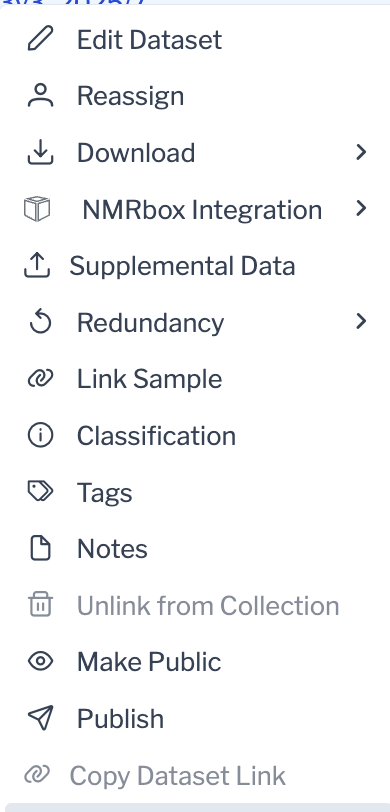Click the tag icon next to Tags
390x812 pixels.
(40, 492)
